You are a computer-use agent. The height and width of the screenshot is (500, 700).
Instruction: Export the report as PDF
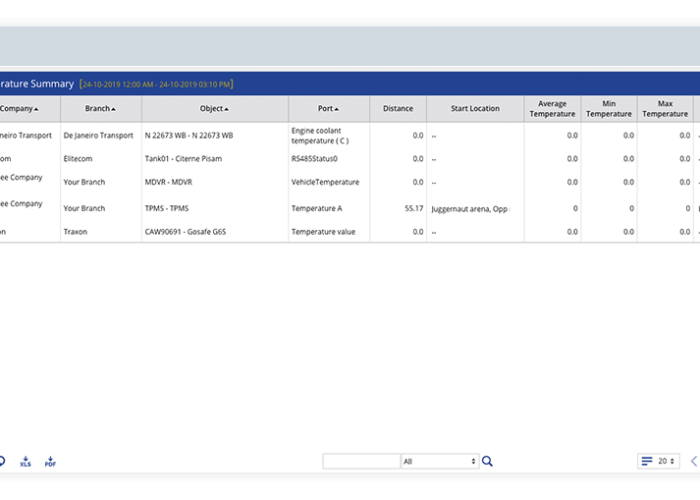tap(50, 462)
